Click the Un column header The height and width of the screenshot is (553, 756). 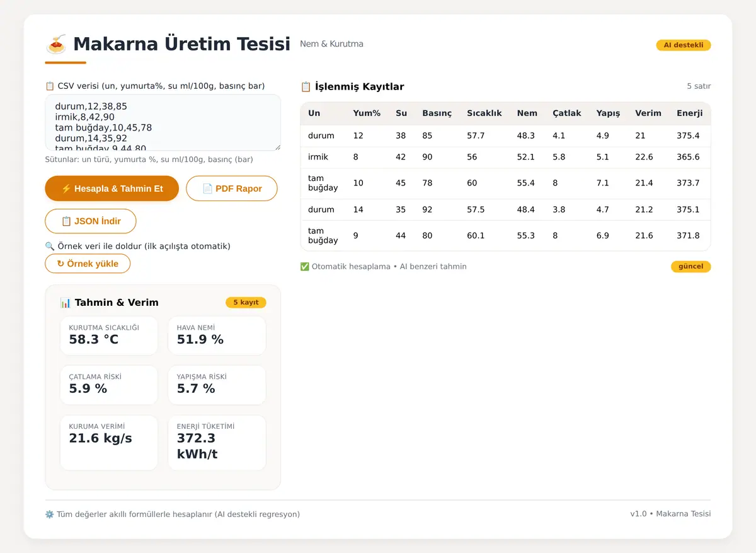pos(314,114)
